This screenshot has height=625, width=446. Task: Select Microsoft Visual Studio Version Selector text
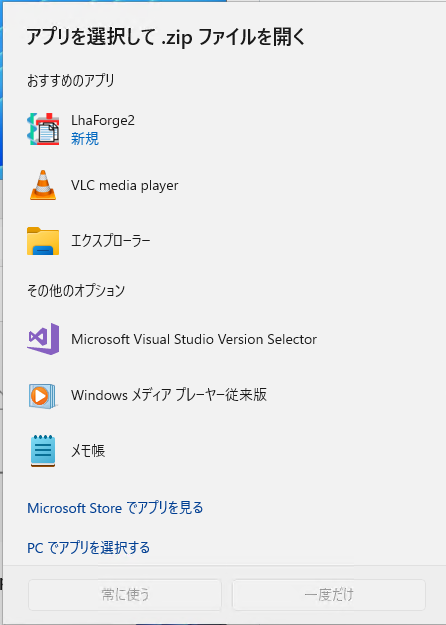(x=194, y=339)
